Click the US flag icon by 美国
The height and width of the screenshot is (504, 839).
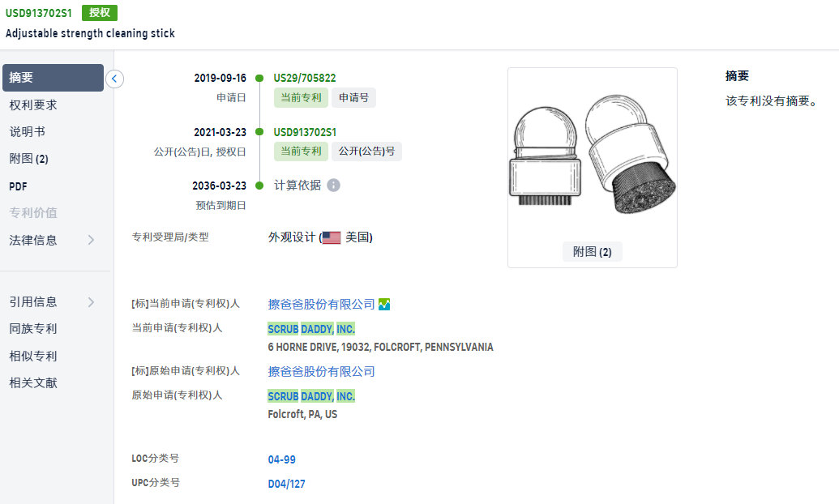point(332,237)
